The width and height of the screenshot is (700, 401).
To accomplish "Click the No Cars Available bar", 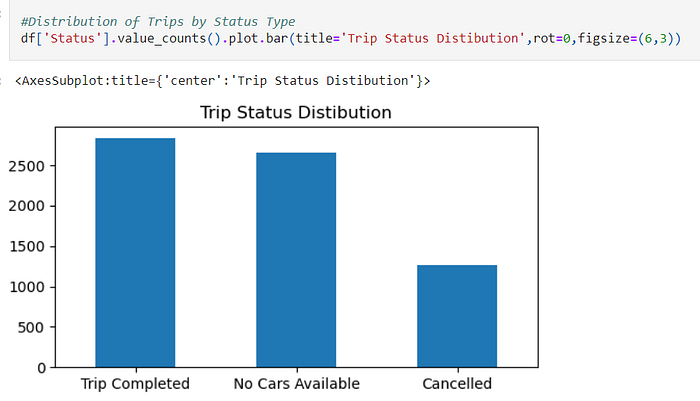I will pyautogui.click(x=296, y=260).
